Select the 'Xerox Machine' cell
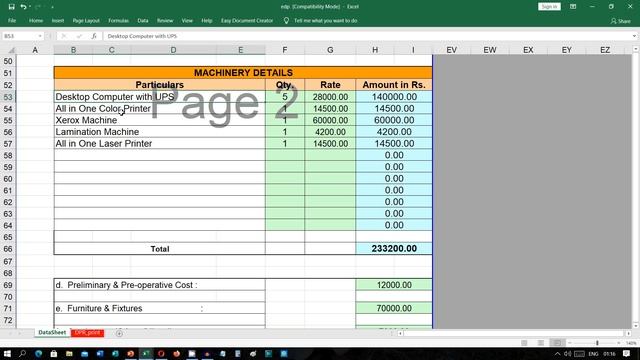This screenshot has height=360, width=640. click(159, 120)
